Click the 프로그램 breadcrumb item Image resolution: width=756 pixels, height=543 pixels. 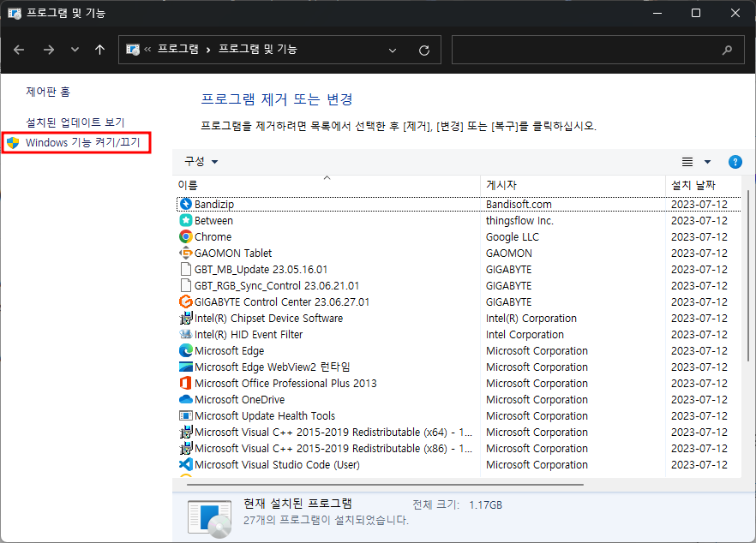(178, 49)
